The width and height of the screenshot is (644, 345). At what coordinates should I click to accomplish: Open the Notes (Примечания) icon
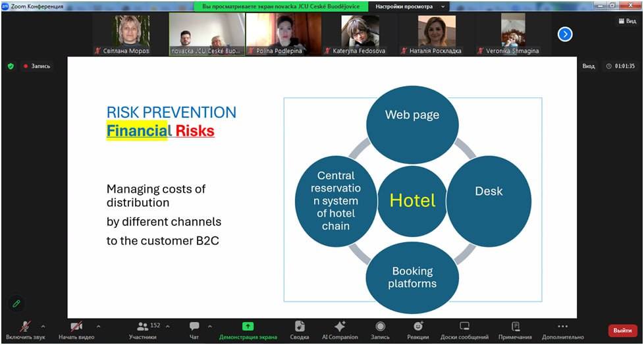coord(515,327)
